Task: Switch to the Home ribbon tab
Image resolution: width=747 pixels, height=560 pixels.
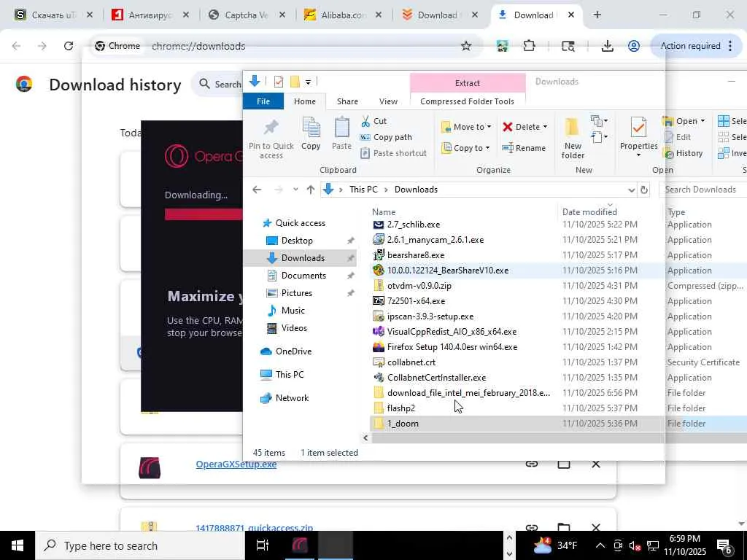Action: (x=304, y=101)
